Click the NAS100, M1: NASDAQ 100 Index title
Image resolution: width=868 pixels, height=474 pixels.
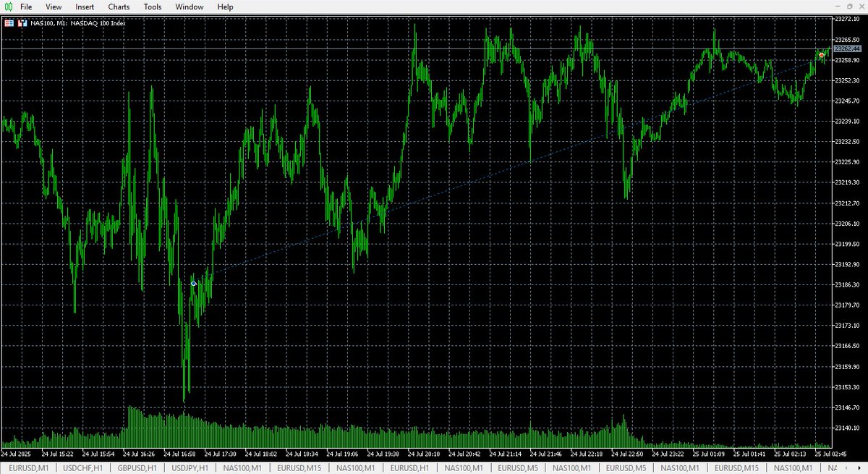click(78, 23)
